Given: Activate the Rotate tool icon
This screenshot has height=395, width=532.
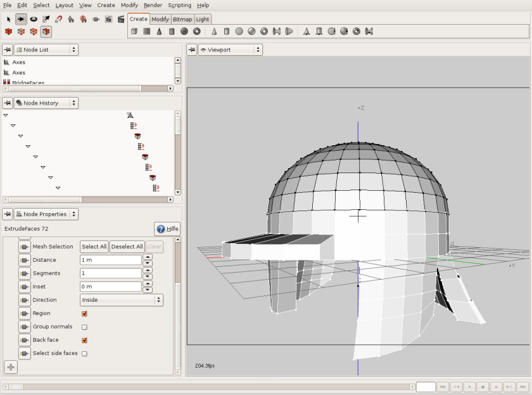Looking at the screenshot, I should [34, 20].
